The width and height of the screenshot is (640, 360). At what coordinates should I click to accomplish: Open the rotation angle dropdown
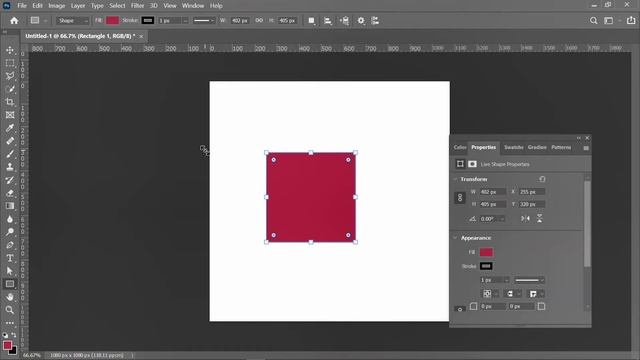tap(502, 219)
